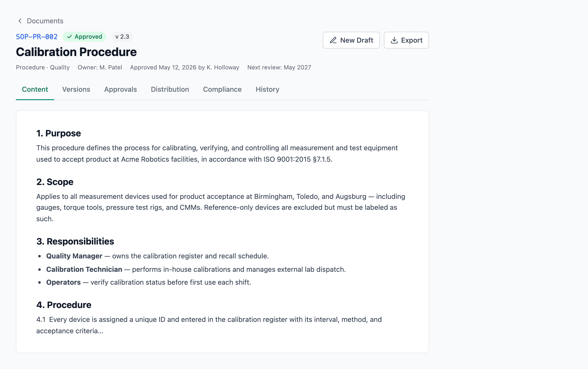Click the 4. Procedure section heading
The image size is (588, 369).
pyautogui.click(x=64, y=305)
